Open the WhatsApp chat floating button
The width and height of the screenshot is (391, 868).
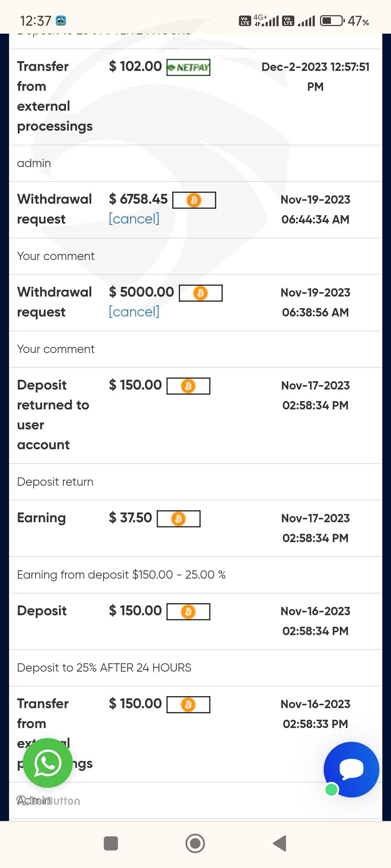point(47,763)
